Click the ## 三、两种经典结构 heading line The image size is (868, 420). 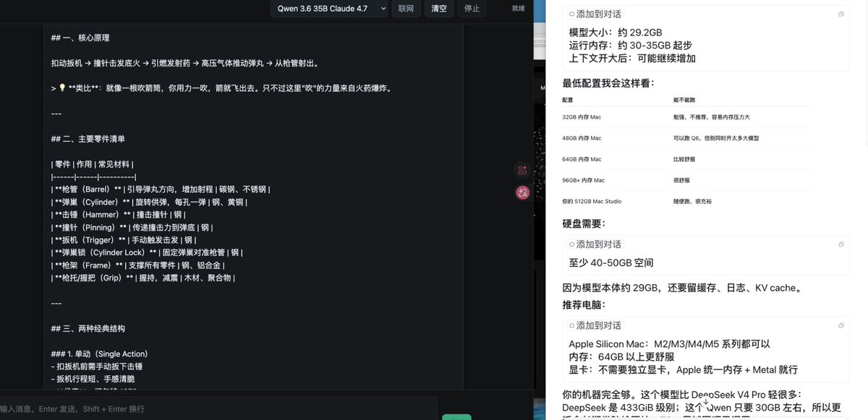(x=88, y=328)
